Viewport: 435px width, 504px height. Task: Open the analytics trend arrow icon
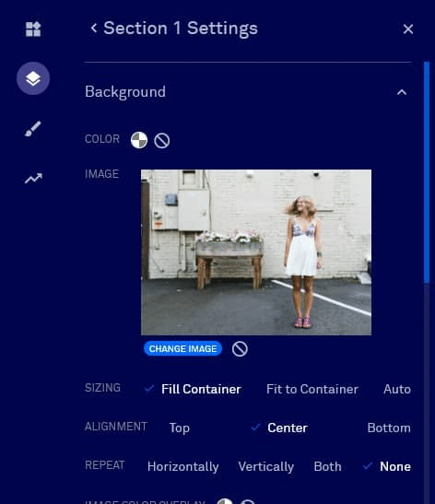click(x=33, y=179)
